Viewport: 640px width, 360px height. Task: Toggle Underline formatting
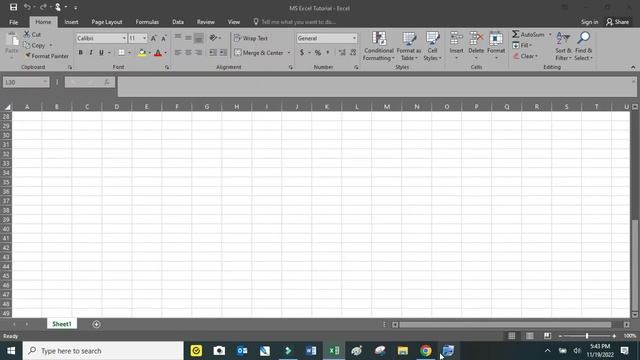click(x=101, y=52)
